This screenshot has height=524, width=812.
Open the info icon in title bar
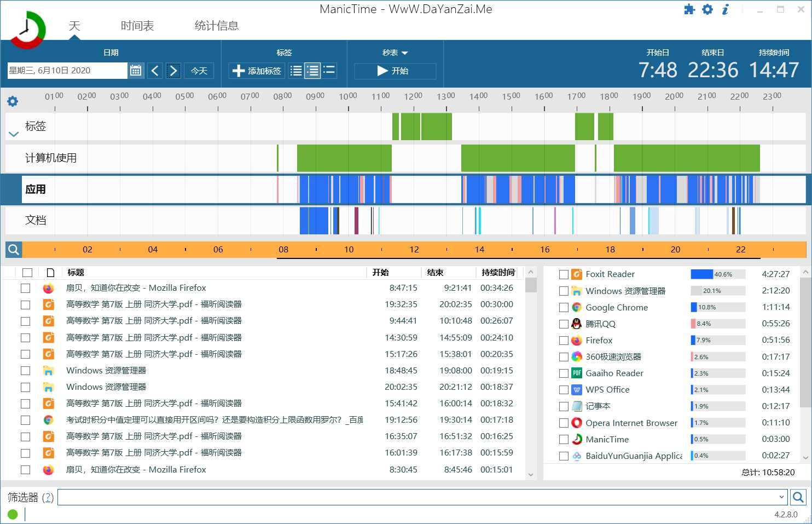tap(726, 9)
